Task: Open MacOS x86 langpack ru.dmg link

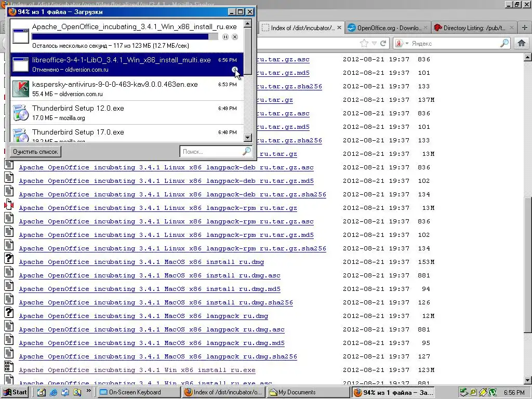Action: point(143,316)
